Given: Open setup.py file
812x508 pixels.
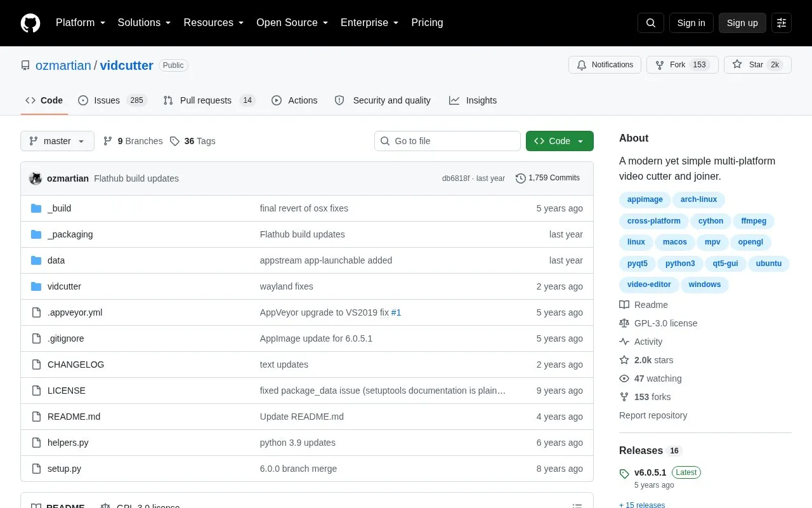Looking at the screenshot, I should [x=64, y=469].
